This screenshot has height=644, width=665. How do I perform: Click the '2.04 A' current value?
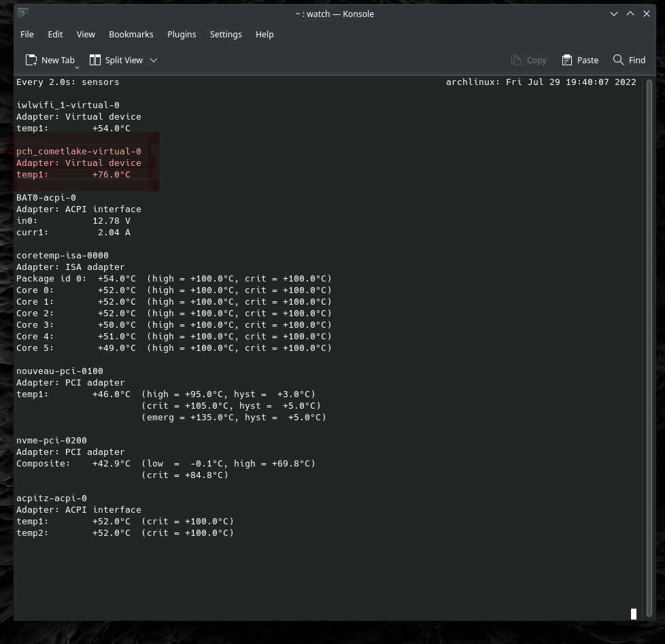(x=114, y=232)
